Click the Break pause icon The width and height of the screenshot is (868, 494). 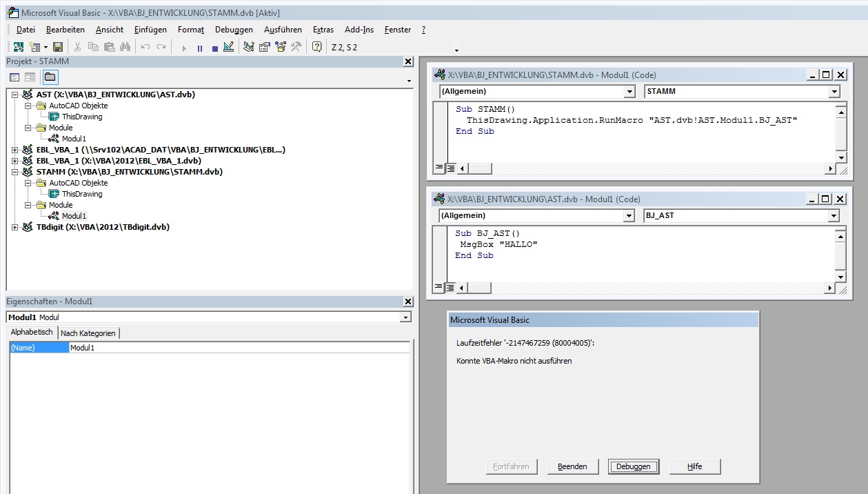pyautogui.click(x=200, y=48)
